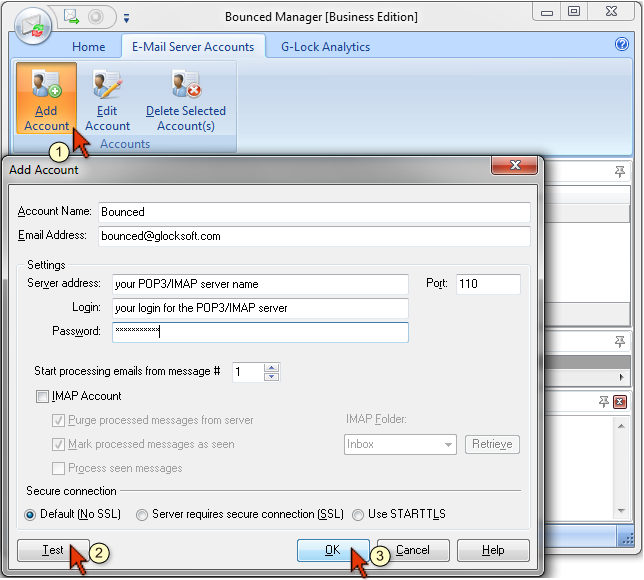Open the IMAP Folder Inbox dropdown
This screenshot has height=580, width=644.
[400, 444]
